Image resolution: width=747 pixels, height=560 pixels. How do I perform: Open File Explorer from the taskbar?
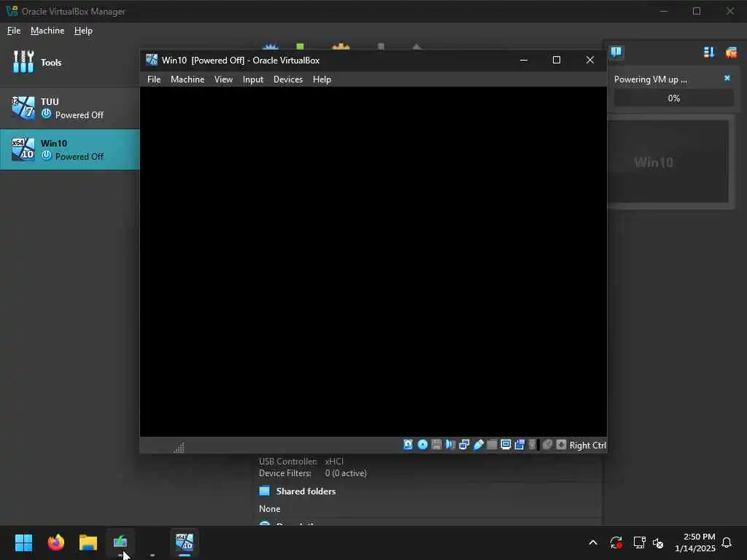tap(88, 542)
